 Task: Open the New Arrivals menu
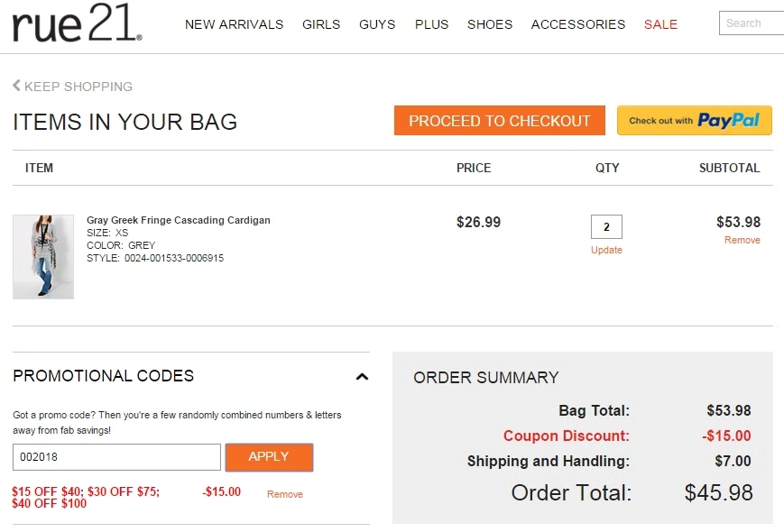[x=234, y=24]
